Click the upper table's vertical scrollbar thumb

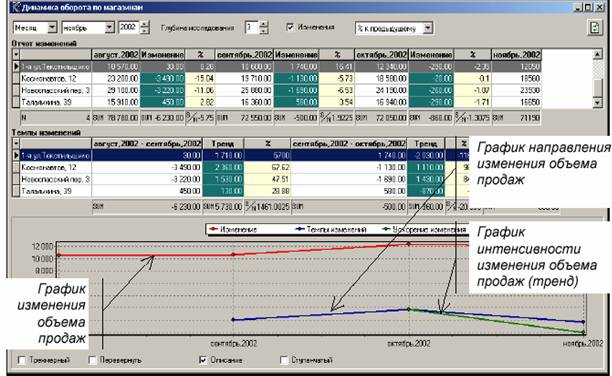(x=598, y=87)
